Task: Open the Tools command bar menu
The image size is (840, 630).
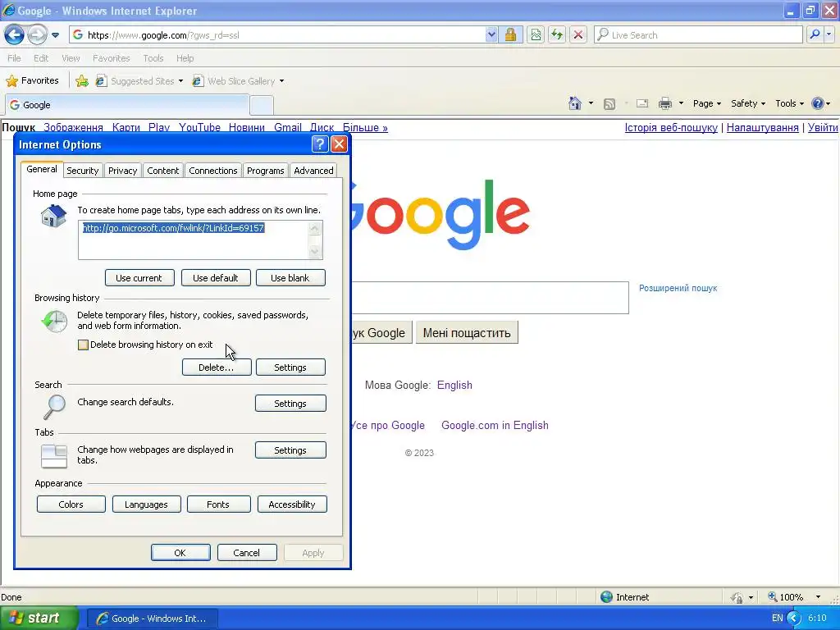Action: 790,103
